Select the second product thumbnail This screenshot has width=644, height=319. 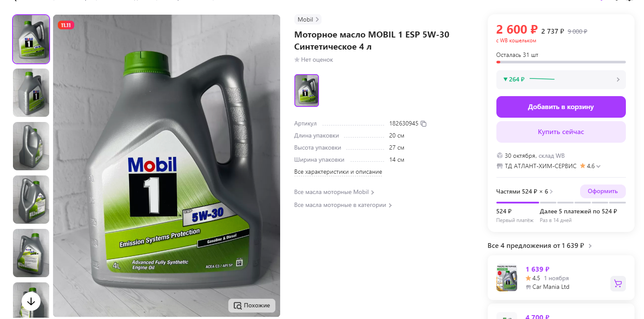point(31,93)
